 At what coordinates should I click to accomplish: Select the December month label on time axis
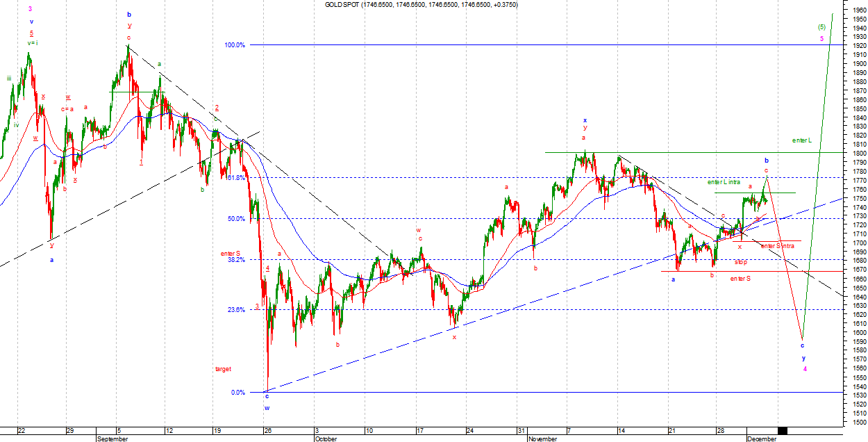[762, 439]
